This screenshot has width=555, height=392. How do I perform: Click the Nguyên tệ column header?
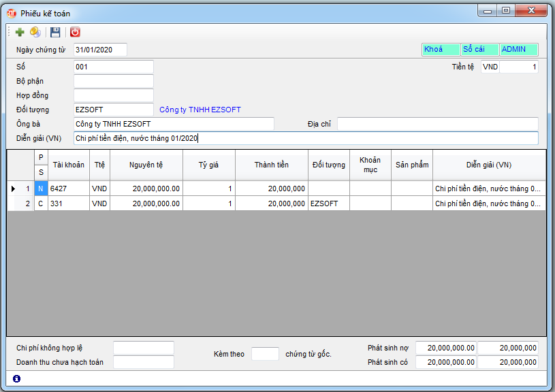click(x=146, y=165)
